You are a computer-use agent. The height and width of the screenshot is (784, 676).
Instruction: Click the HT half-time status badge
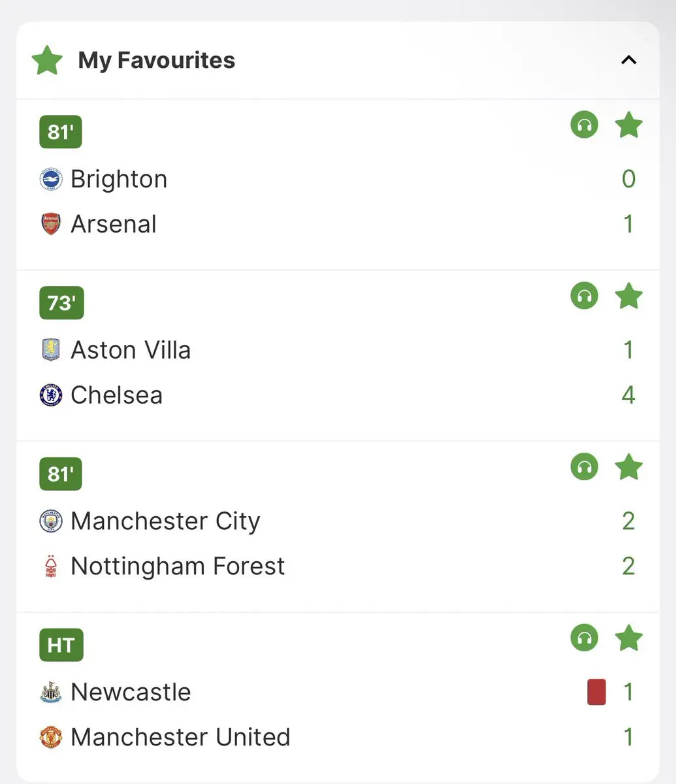point(61,645)
